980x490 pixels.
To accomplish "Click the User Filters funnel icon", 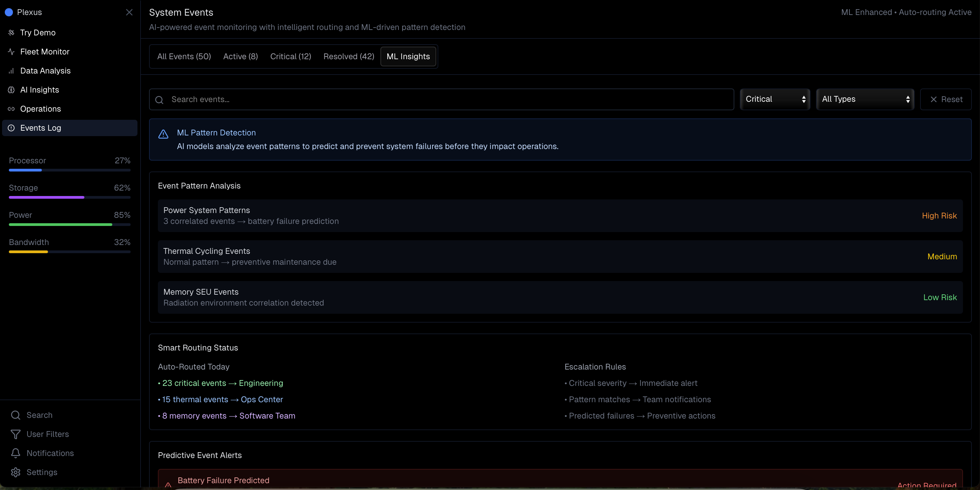I will 16,434.
